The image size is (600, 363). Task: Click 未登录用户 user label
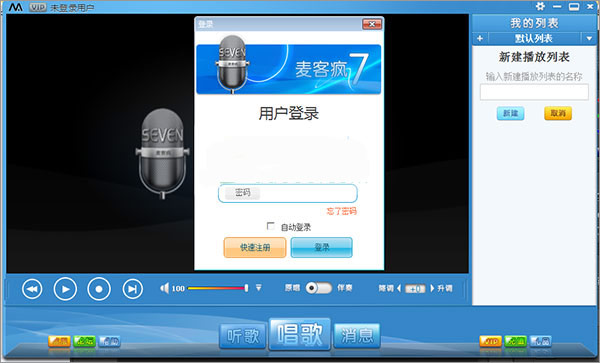click(x=72, y=8)
